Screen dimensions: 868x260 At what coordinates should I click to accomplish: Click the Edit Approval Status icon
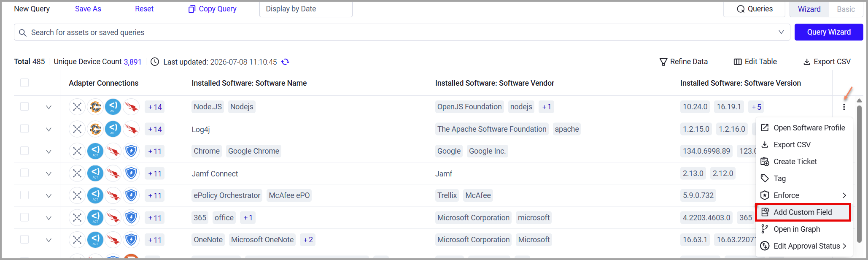[765, 246]
